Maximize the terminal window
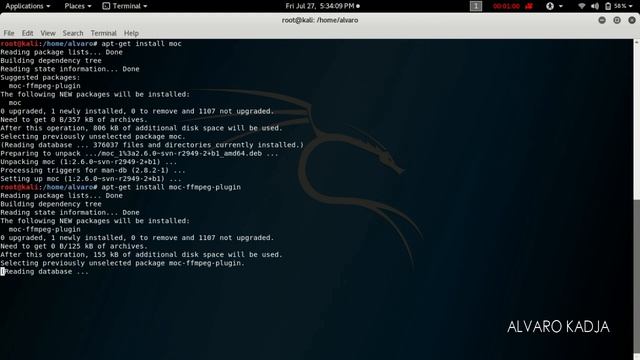Viewport: 640px width, 360px height. coord(617,20)
